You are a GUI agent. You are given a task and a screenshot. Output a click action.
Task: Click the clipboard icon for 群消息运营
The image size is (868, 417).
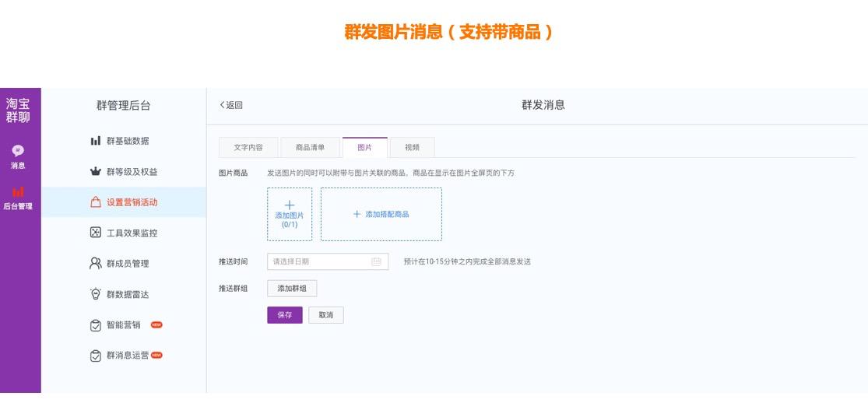95,356
